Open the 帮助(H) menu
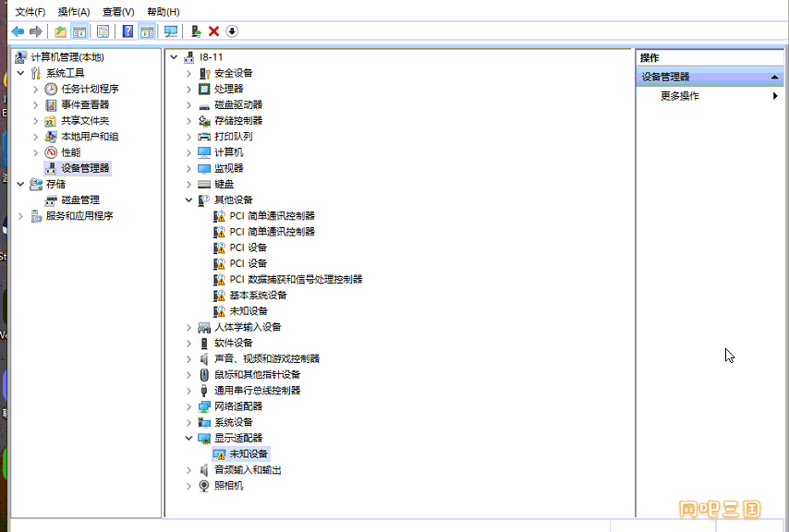Viewport: 789px width, 532px height. pyautogui.click(x=163, y=12)
